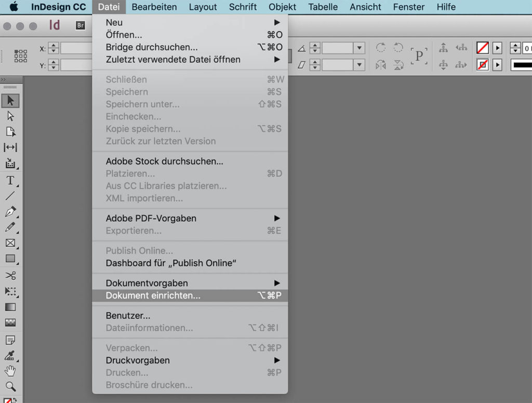Select the Hand tool

[10, 371]
